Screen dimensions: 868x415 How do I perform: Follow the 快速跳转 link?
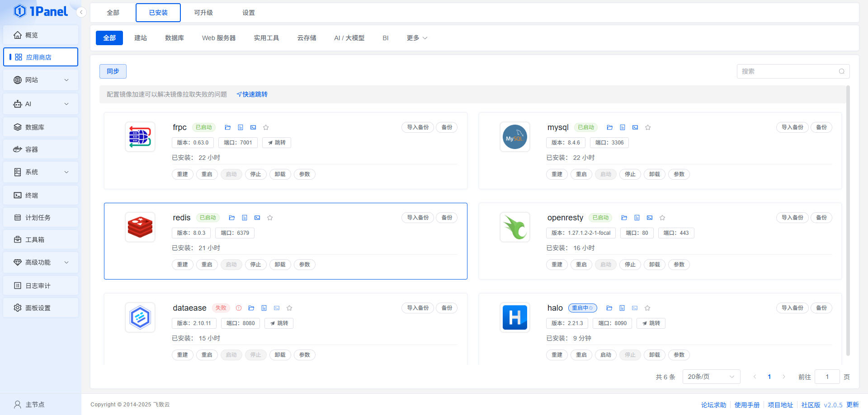pos(252,94)
